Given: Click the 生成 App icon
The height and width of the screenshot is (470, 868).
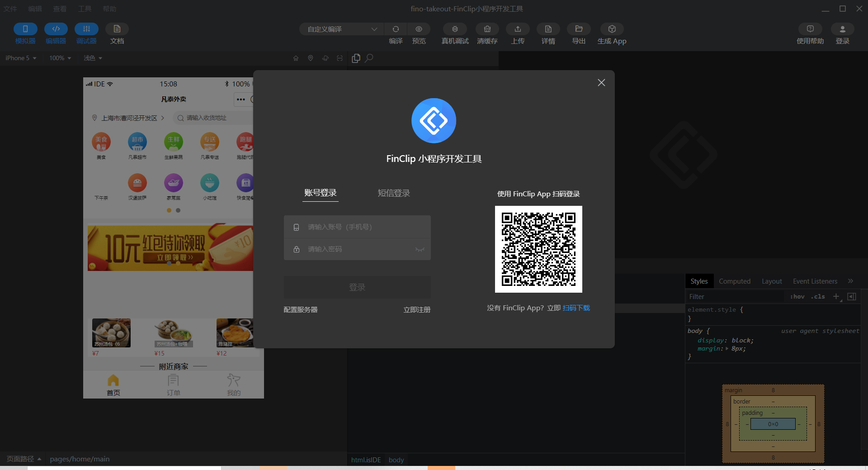Looking at the screenshot, I should pyautogui.click(x=612, y=29).
